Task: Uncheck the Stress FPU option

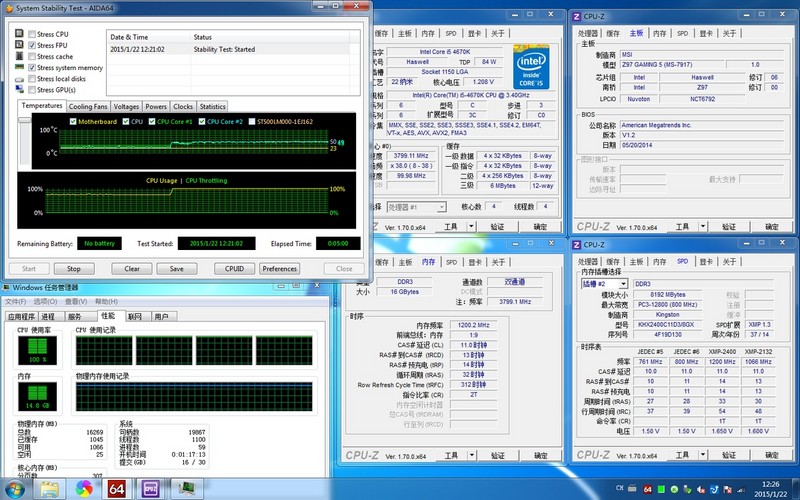Action: pos(32,45)
